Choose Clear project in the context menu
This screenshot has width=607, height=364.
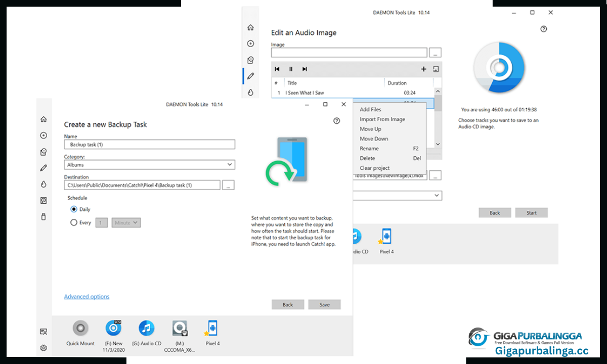(x=375, y=168)
